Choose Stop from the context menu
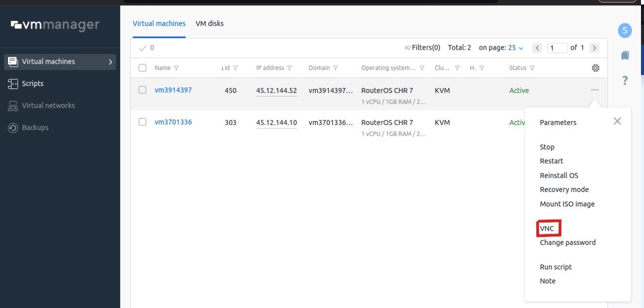 click(x=547, y=147)
